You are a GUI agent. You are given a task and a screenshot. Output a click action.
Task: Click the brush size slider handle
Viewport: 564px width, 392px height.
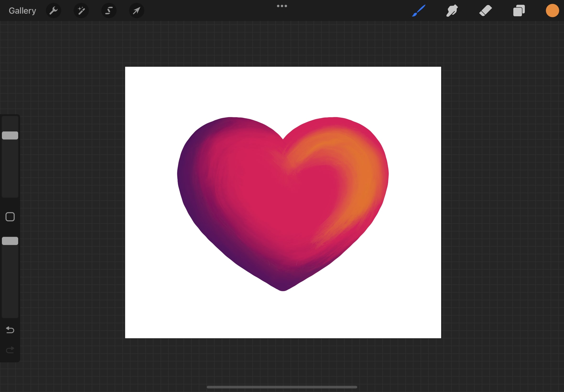coord(10,135)
